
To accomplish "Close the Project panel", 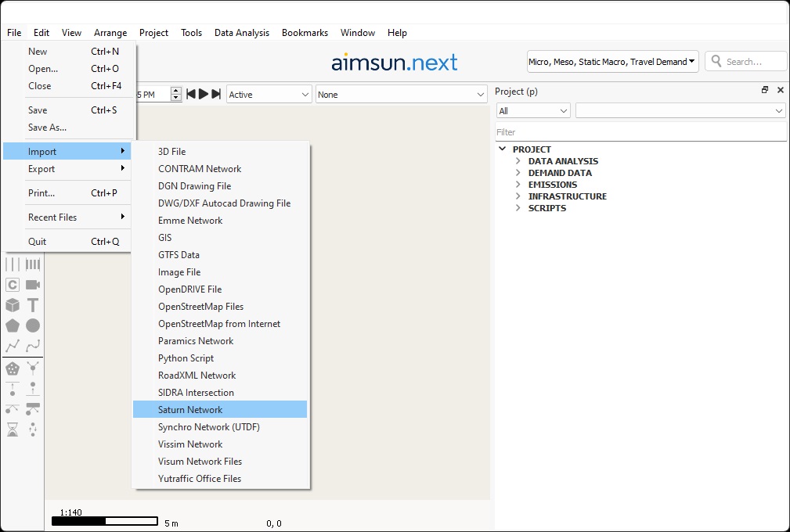I will (781, 90).
